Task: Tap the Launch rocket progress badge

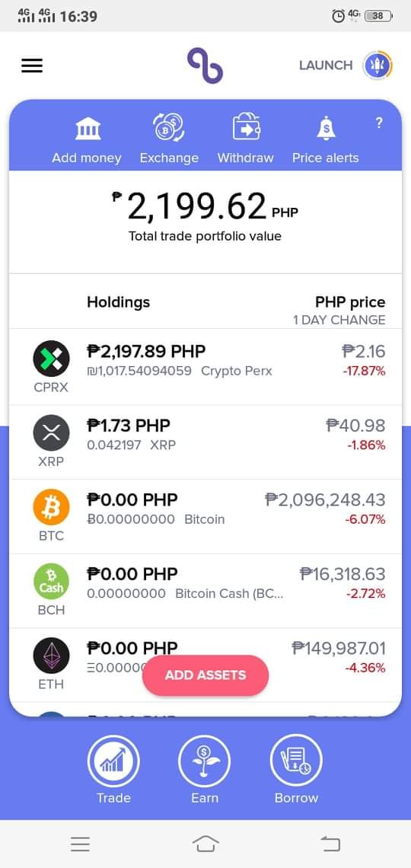Action: [x=378, y=65]
